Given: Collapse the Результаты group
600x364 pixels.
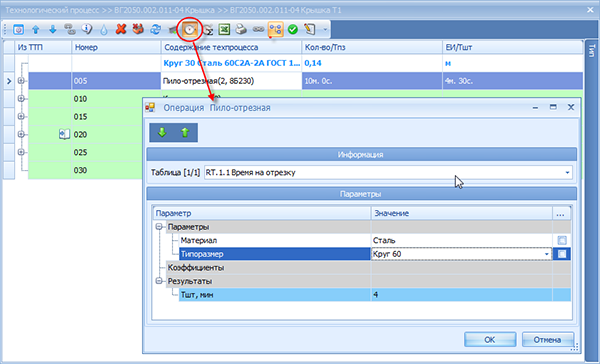Looking at the screenshot, I should pyautogui.click(x=159, y=281).
